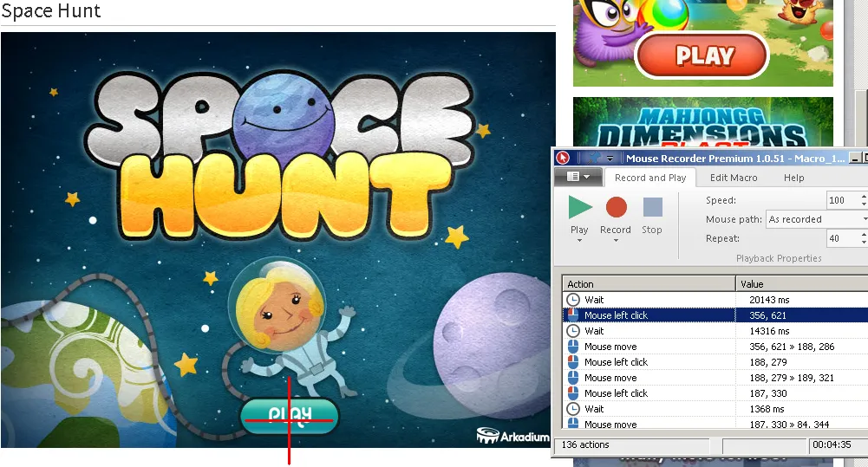The height and width of the screenshot is (467, 868).
Task: Select the highlighted value '356, 621'
Action: click(x=767, y=315)
